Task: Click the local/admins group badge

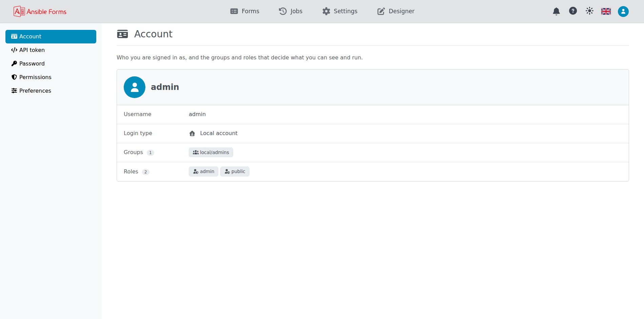Action: point(211,152)
